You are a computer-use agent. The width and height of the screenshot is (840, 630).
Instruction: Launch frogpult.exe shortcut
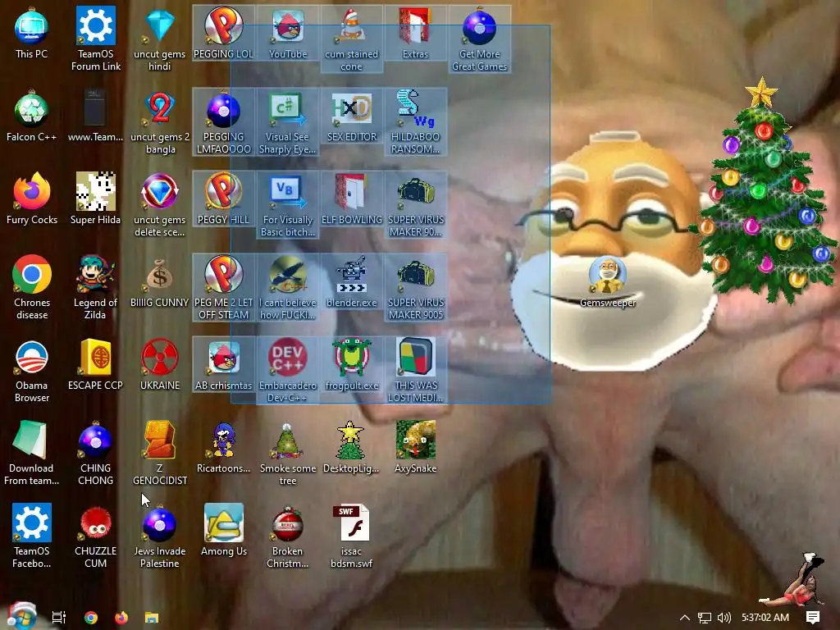tap(351, 365)
